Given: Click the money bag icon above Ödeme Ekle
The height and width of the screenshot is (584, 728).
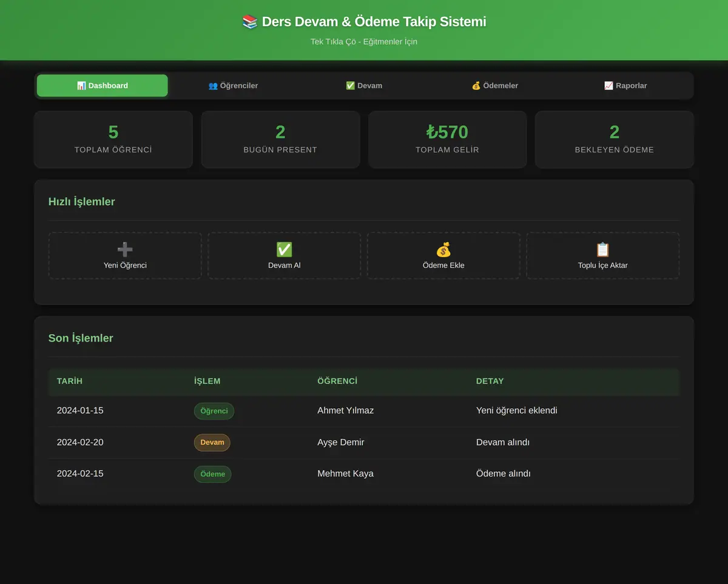Looking at the screenshot, I should pyautogui.click(x=443, y=249).
